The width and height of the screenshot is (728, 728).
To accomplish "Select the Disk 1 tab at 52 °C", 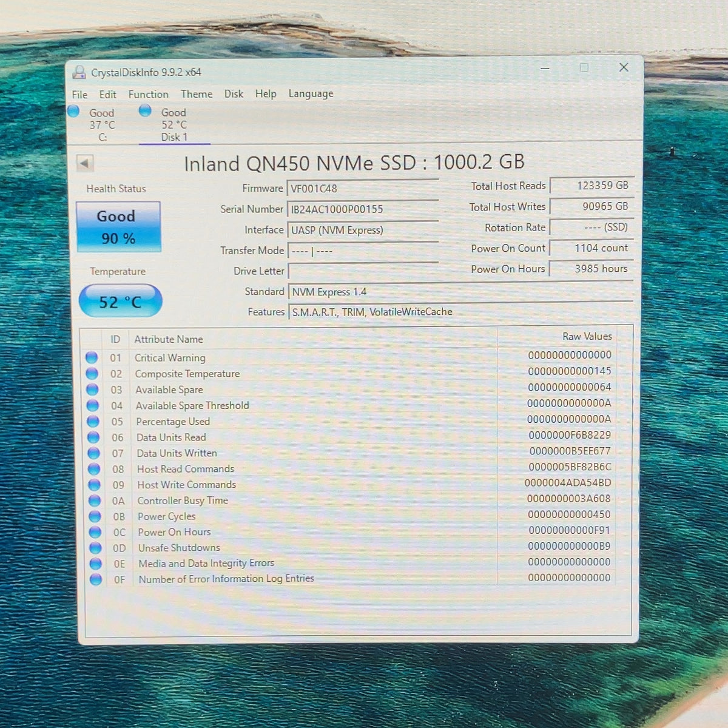I will coord(174,124).
